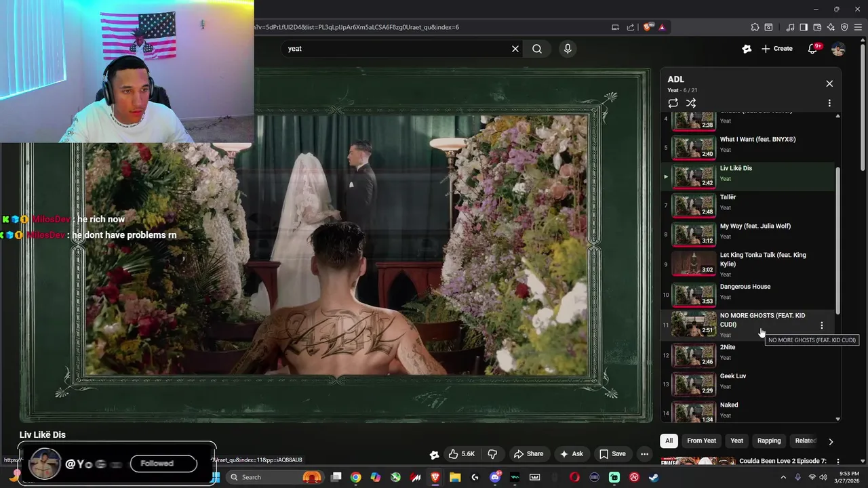Open Leo AI sparkle icon in toolbar

point(831,27)
